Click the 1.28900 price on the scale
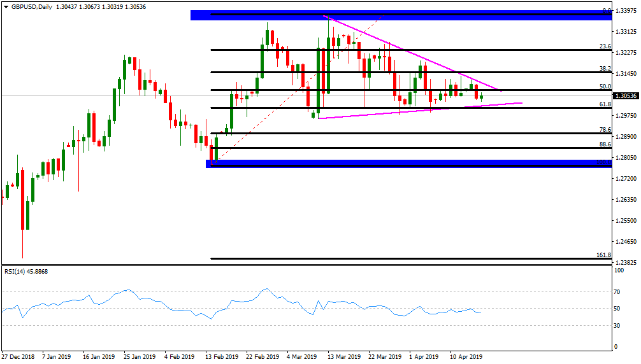The height and width of the screenshot is (364, 641). [x=626, y=137]
